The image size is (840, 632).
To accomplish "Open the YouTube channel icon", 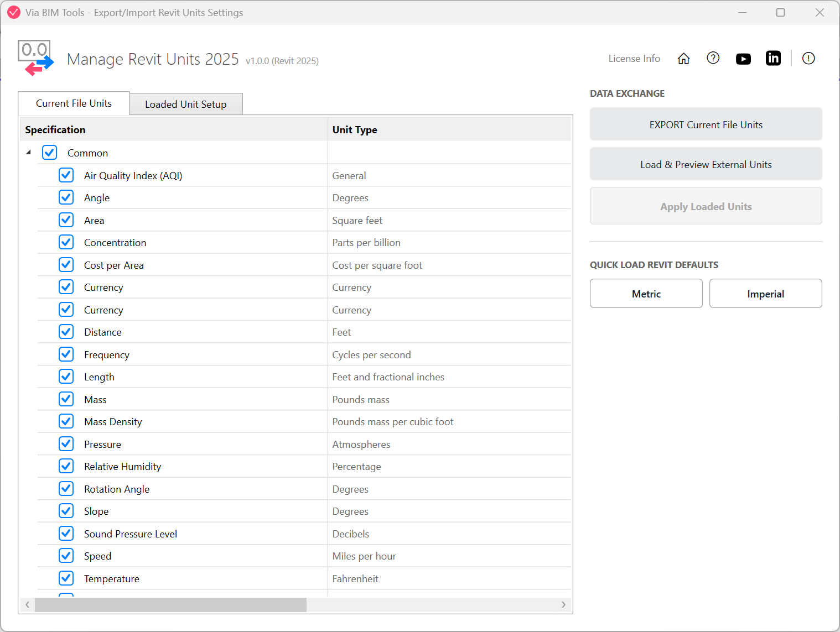I will pyautogui.click(x=743, y=59).
